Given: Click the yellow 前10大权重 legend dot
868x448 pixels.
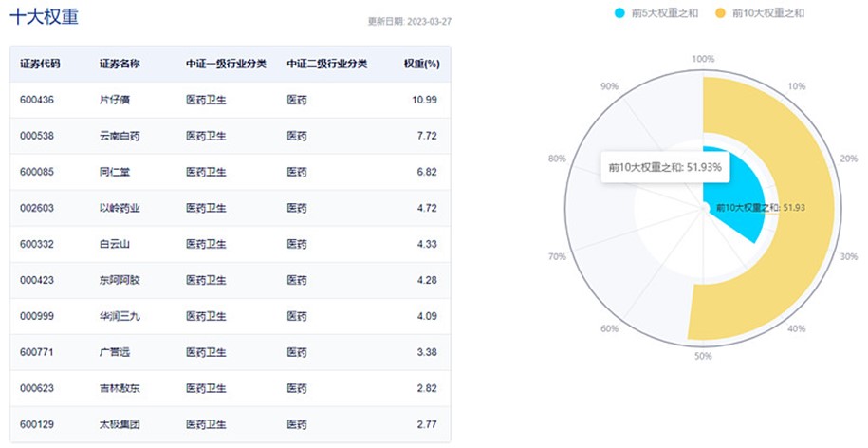Looking at the screenshot, I should [720, 12].
